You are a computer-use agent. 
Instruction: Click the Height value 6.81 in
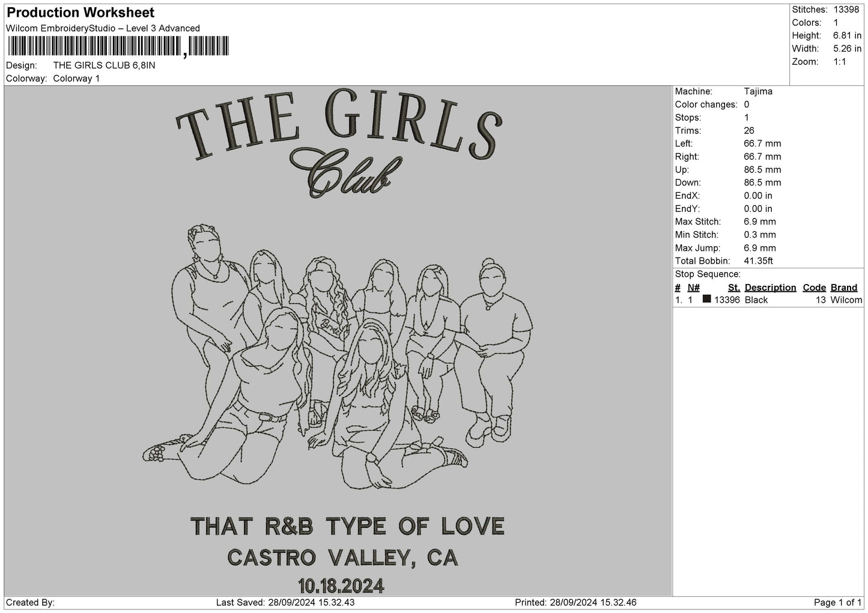click(848, 36)
